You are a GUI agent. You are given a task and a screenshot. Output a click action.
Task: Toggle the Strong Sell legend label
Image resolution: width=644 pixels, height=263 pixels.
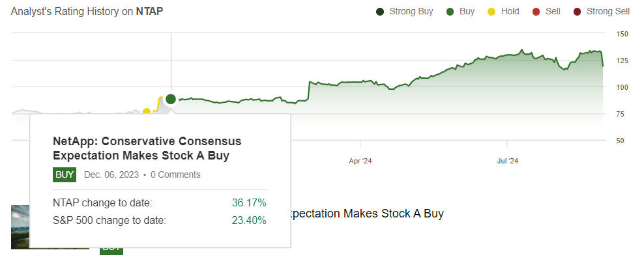608,11
